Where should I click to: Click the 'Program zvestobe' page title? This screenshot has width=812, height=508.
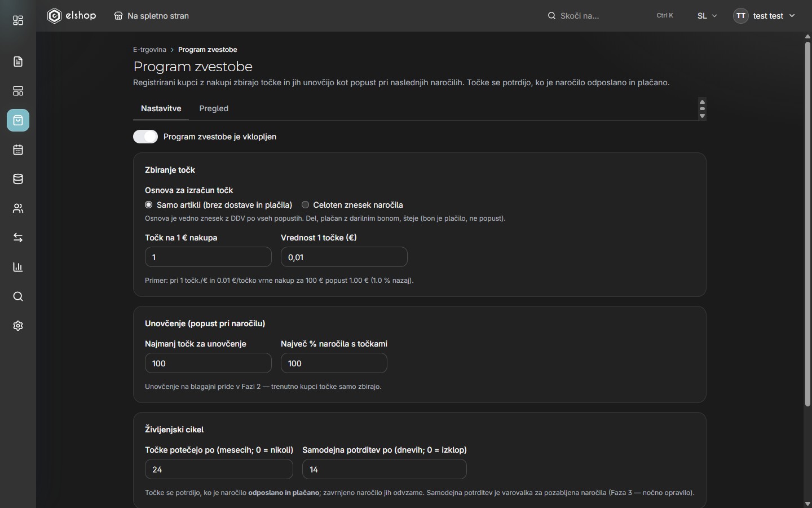click(x=193, y=67)
